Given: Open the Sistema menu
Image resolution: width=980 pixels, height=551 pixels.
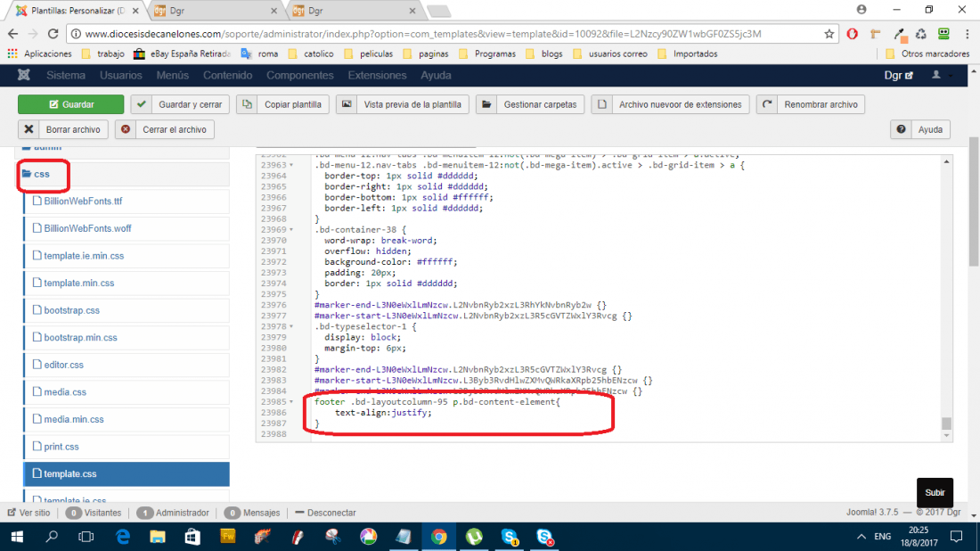Looking at the screenshot, I should pos(66,75).
